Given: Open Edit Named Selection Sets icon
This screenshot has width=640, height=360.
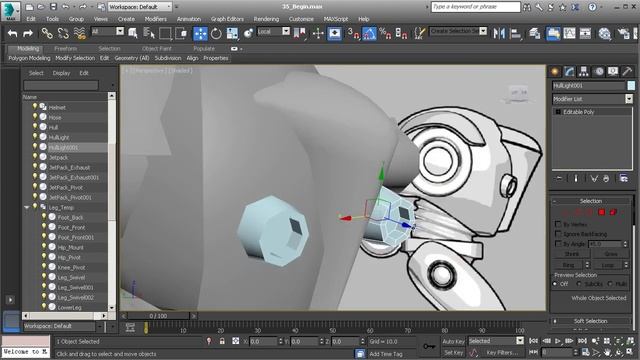Looking at the screenshot, I should pos(419,33).
